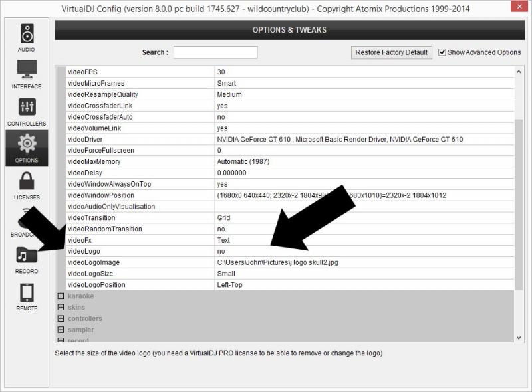This screenshot has height=392, width=532.
Task: Expand the sampler settings group
Action: click(x=61, y=330)
